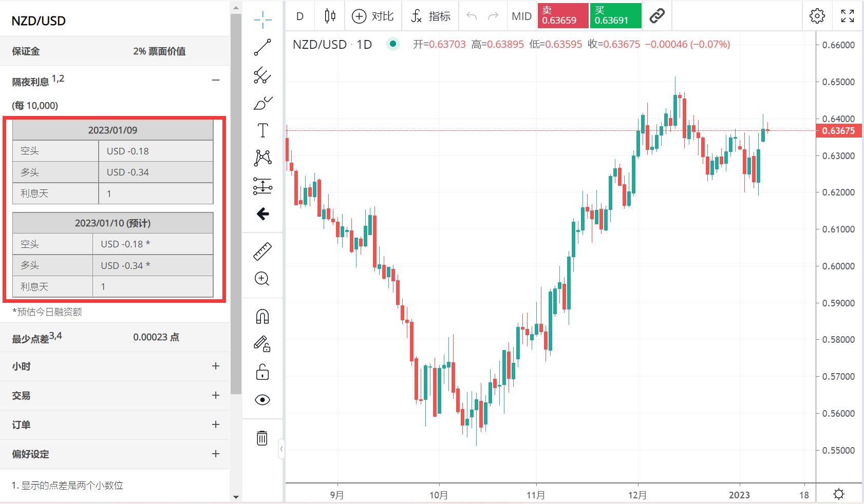This screenshot has height=504, width=864.
Task: Enter fullscreen chart mode
Action: tap(847, 16)
